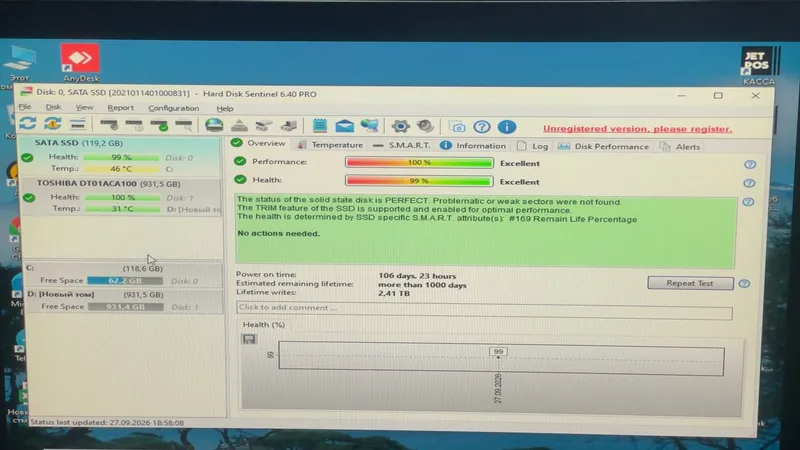Select the TOSHIBA DT01ACA100 disk entry

point(121,196)
